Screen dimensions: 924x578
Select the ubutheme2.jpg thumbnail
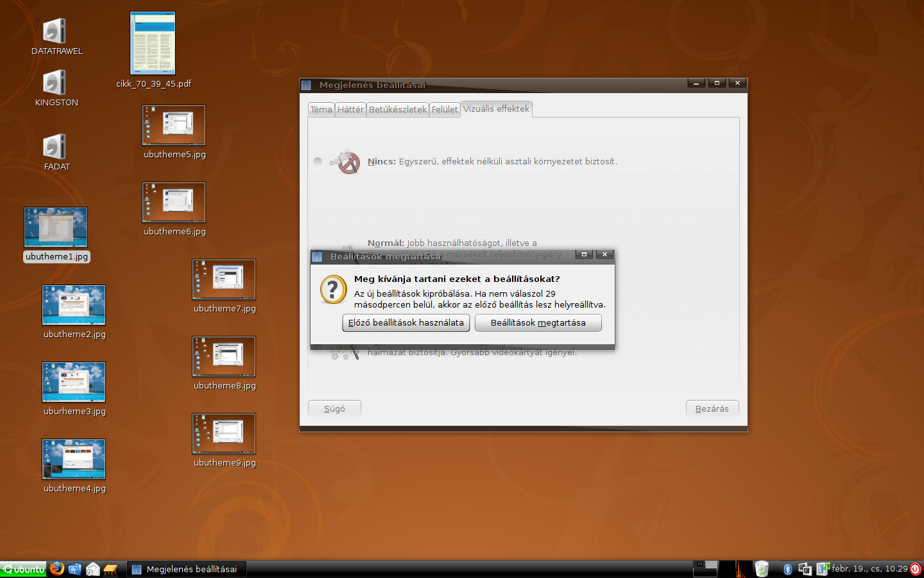pyautogui.click(x=74, y=305)
